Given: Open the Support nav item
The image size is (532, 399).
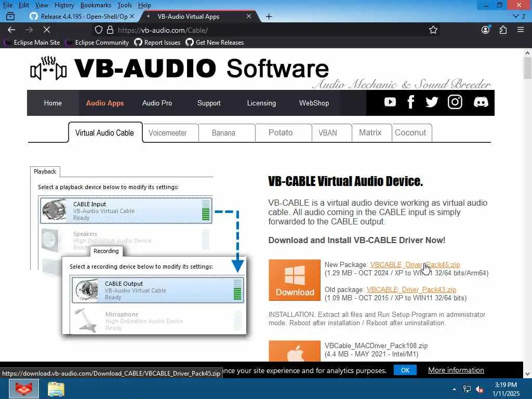Looking at the screenshot, I should (x=209, y=103).
